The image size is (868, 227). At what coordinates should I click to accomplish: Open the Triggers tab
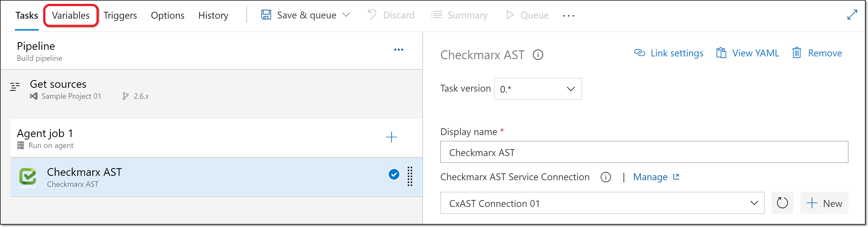[120, 15]
